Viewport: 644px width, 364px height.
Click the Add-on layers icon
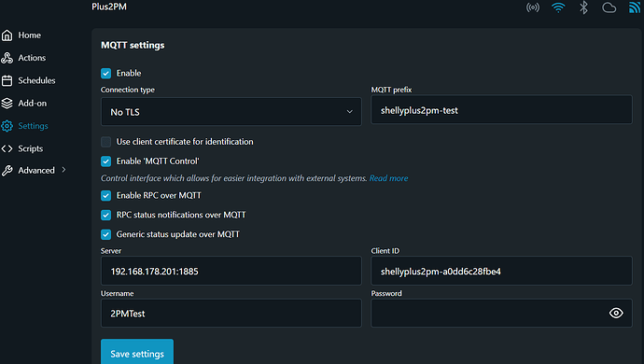[7, 103]
